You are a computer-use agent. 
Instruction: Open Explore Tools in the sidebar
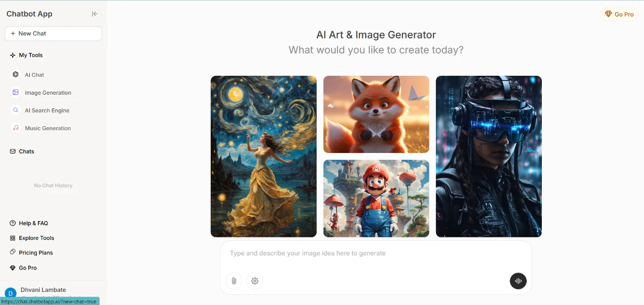32,238
